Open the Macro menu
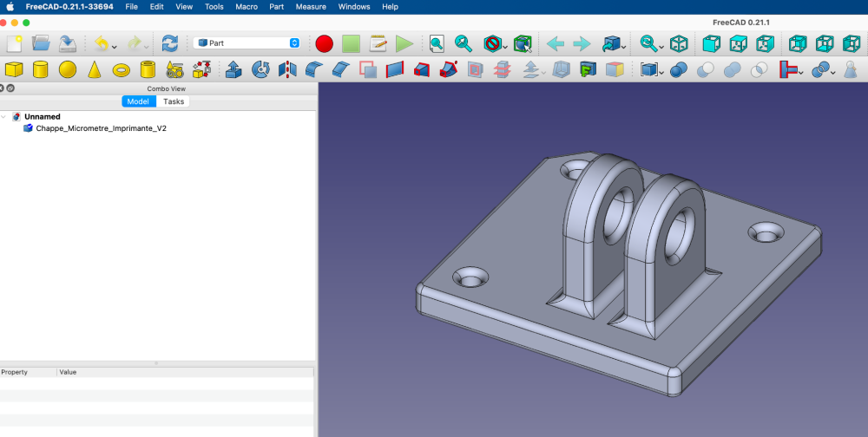 pyautogui.click(x=247, y=6)
